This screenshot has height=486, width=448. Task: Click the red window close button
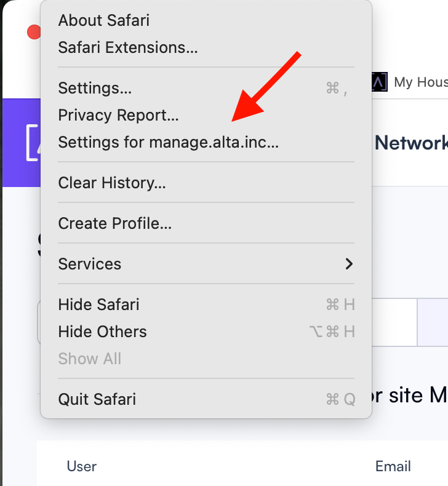click(34, 32)
